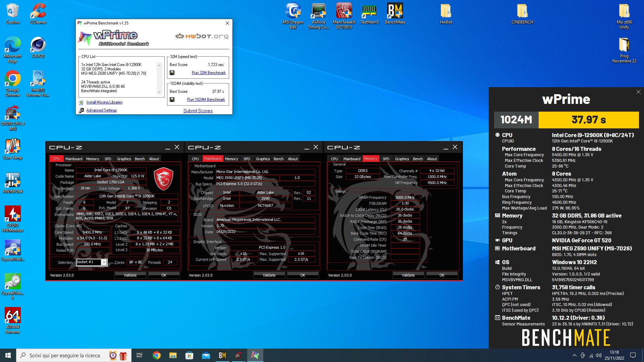Screen dimensions: 644x362
Task: Open Graphics tab in second CPU-Z window
Action: (263, 159)
